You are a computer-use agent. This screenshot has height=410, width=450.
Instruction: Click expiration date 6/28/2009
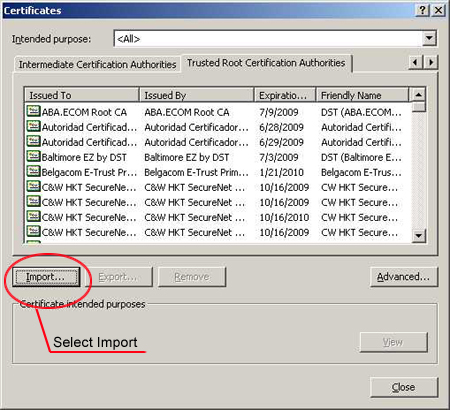pos(281,127)
